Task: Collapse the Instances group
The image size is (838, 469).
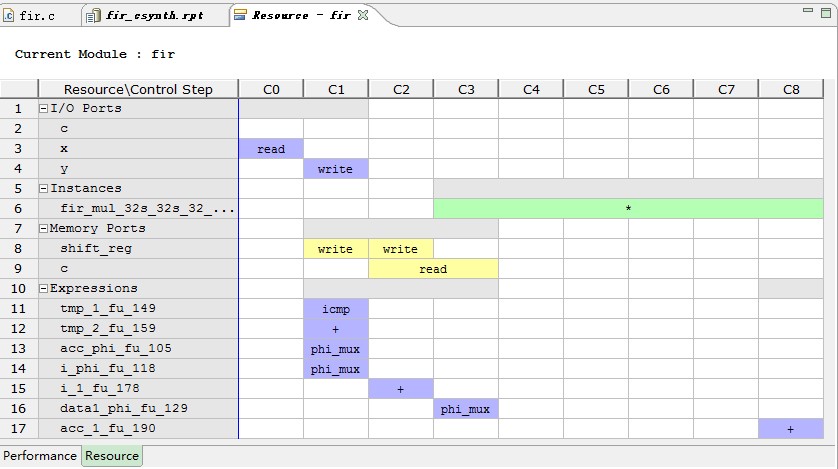Action: (43, 188)
